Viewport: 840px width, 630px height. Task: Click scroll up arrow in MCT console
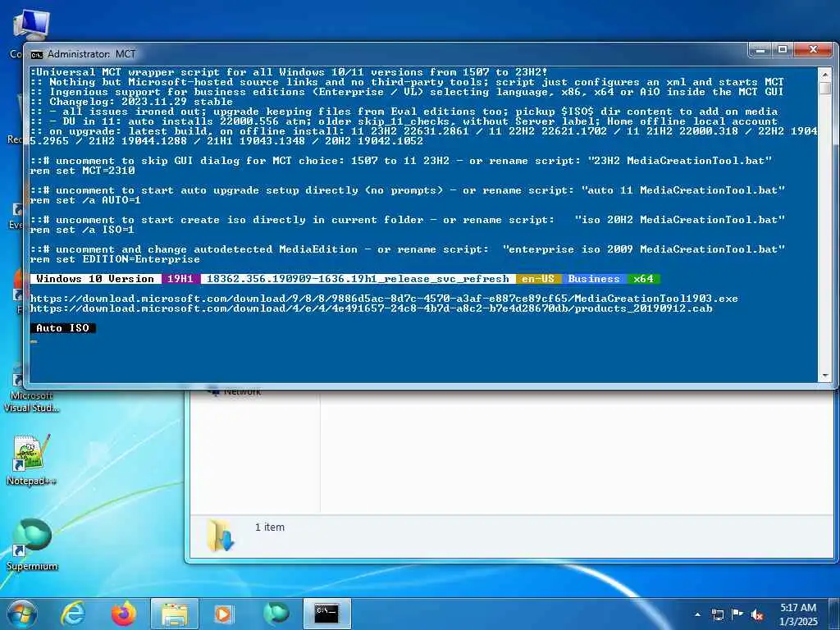pos(825,74)
